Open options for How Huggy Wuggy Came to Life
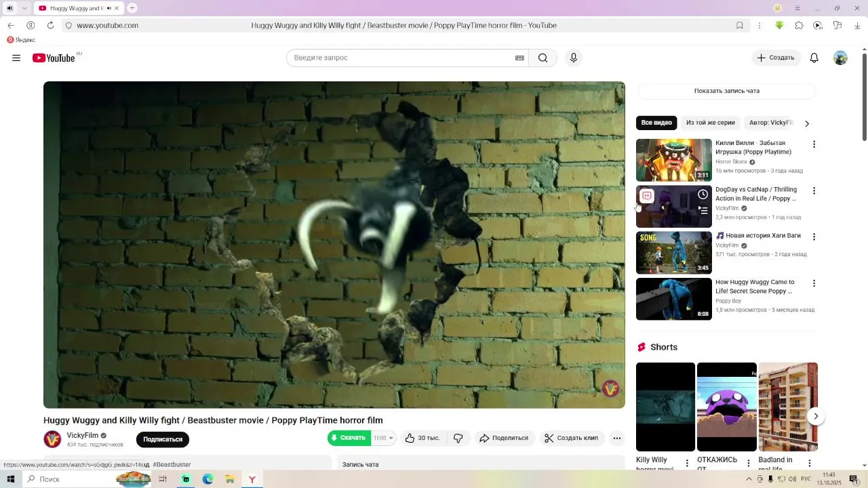The height and width of the screenshot is (488, 868). click(814, 283)
